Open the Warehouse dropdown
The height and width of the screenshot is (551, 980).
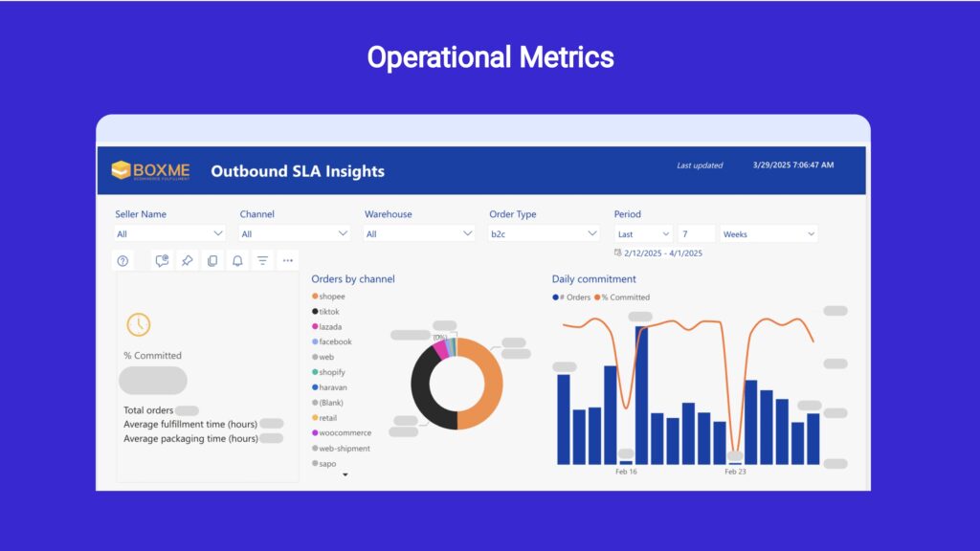[419, 233]
